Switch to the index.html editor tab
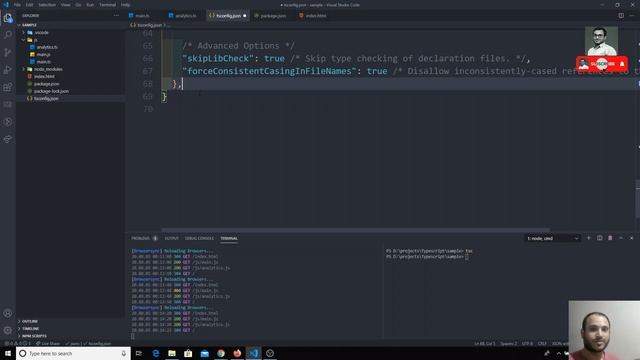 point(316,16)
